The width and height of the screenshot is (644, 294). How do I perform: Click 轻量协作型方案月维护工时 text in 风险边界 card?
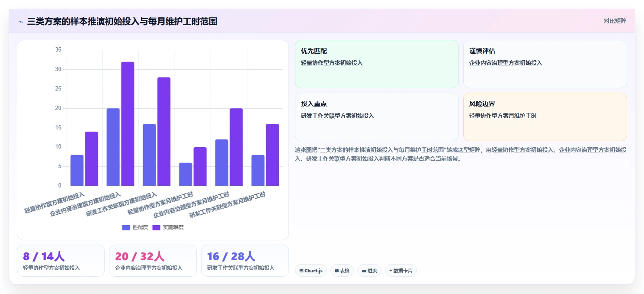[x=503, y=116]
